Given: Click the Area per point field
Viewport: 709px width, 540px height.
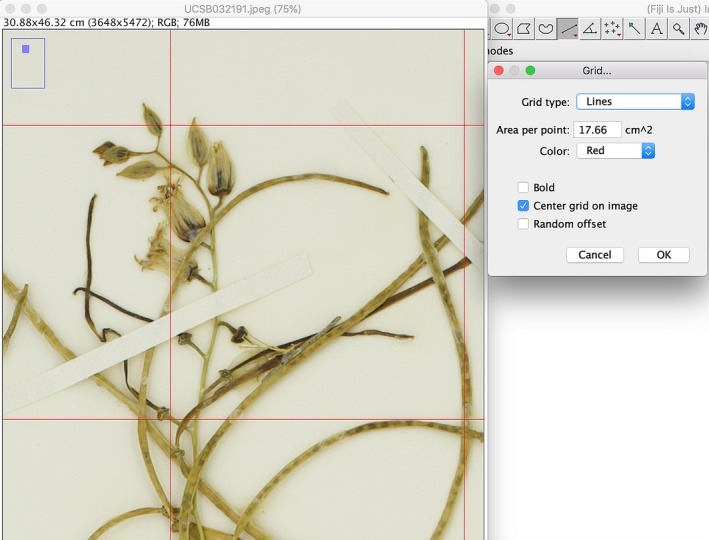Looking at the screenshot, I should click(597, 130).
